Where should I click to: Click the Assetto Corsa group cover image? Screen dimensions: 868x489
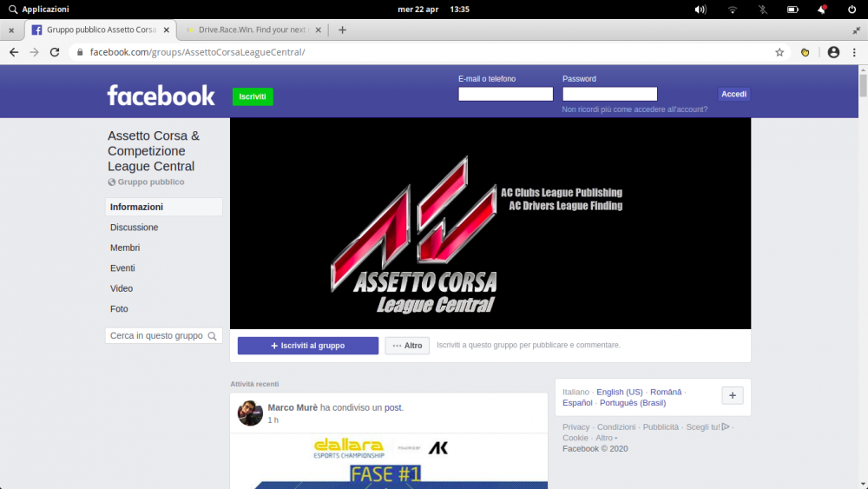490,223
